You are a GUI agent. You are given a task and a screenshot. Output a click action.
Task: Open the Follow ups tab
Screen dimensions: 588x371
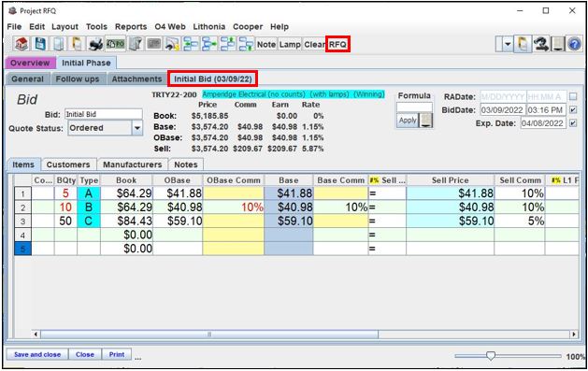click(78, 78)
